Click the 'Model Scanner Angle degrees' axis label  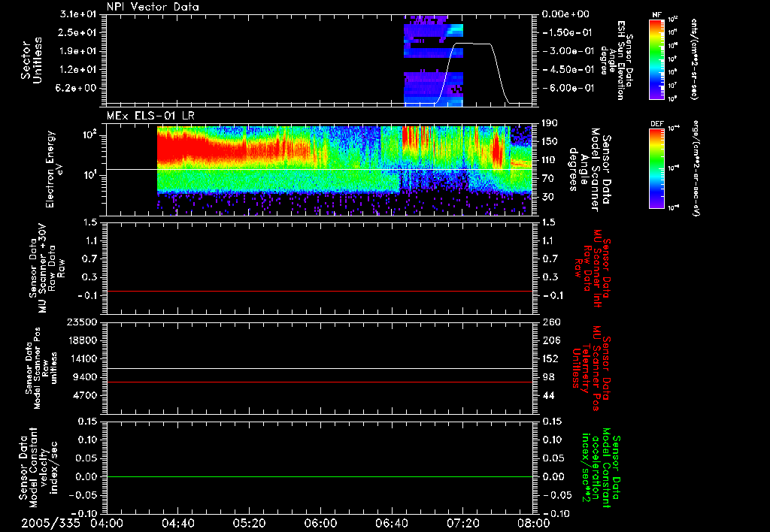[590, 170]
